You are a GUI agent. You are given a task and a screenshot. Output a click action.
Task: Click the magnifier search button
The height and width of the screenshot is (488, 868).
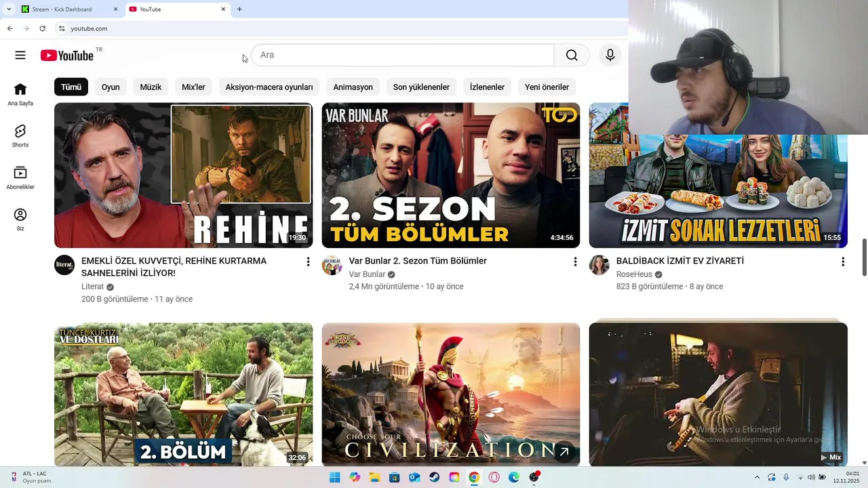click(x=572, y=55)
